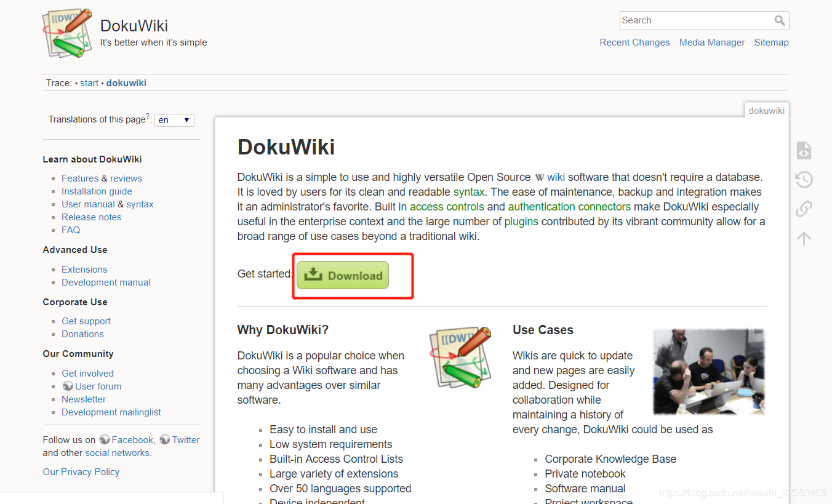Click inside the Search input field

coord(689,20)
